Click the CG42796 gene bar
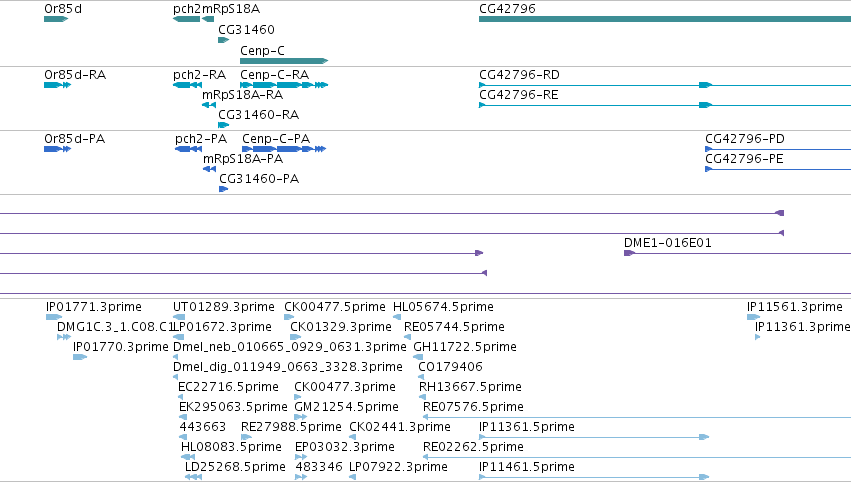Viewport: 851px width, 482px height. click(x=665, y=19)
